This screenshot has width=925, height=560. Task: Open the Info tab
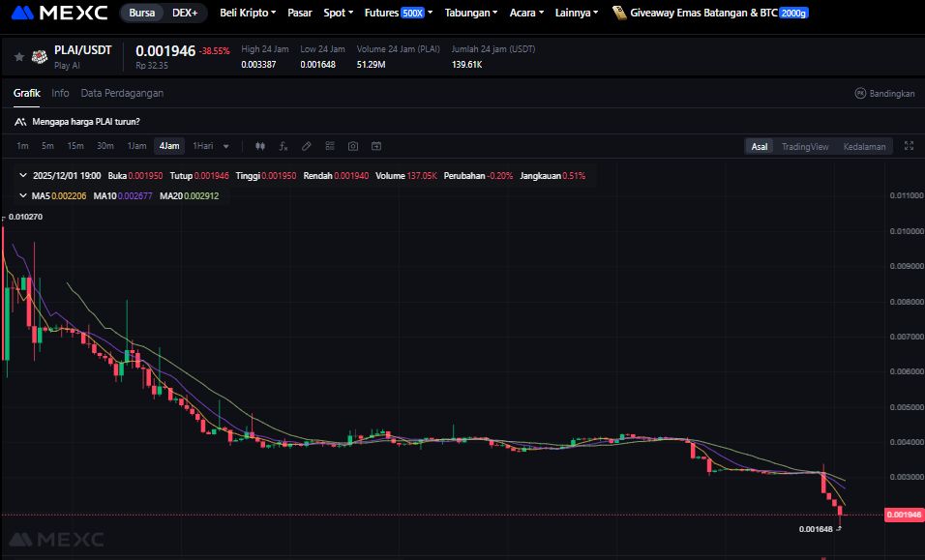tap(60, 93)
